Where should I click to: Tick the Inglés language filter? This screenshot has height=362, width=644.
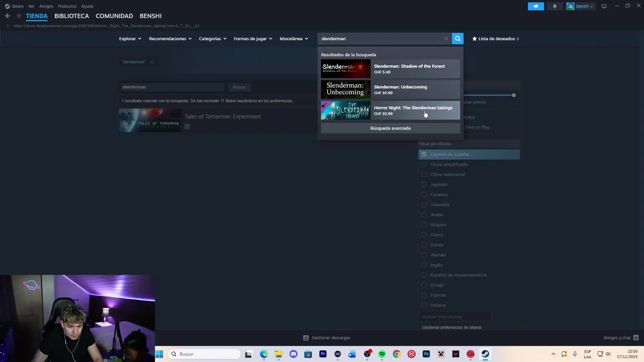(x=424, y=265)
